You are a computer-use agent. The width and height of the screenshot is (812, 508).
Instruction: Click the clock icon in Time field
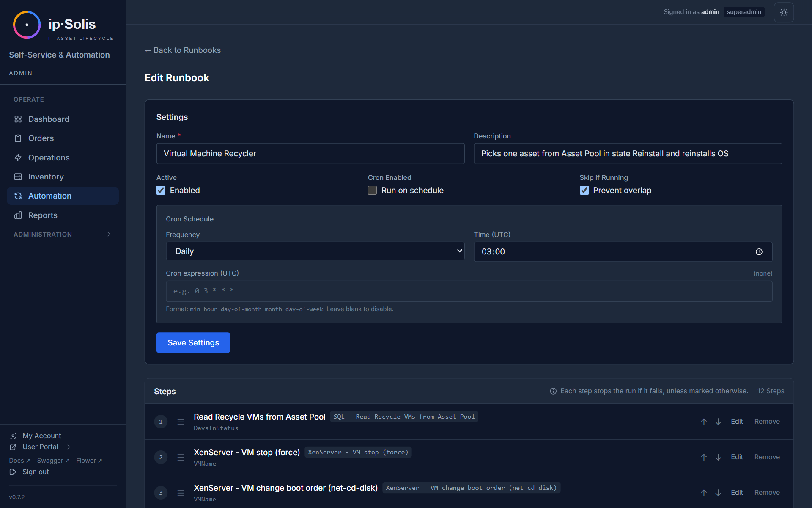click(x=759, y=252)
